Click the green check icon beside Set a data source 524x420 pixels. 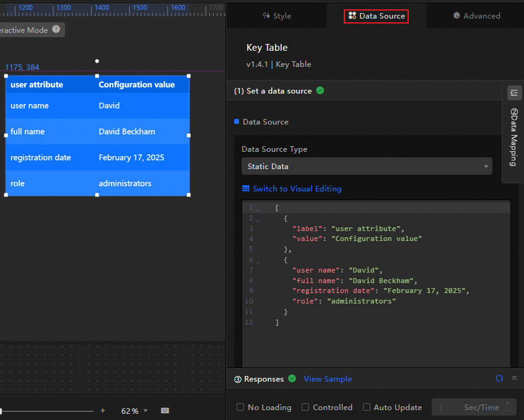point(320,90)
